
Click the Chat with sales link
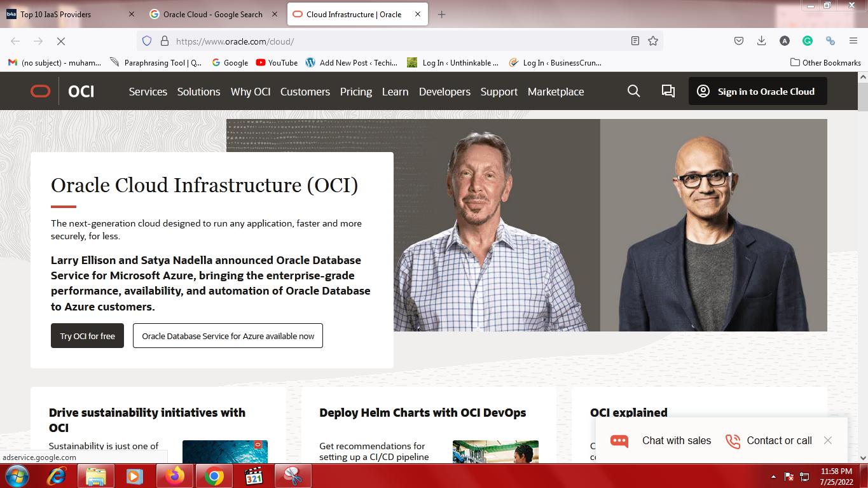(x=677, y=440)
